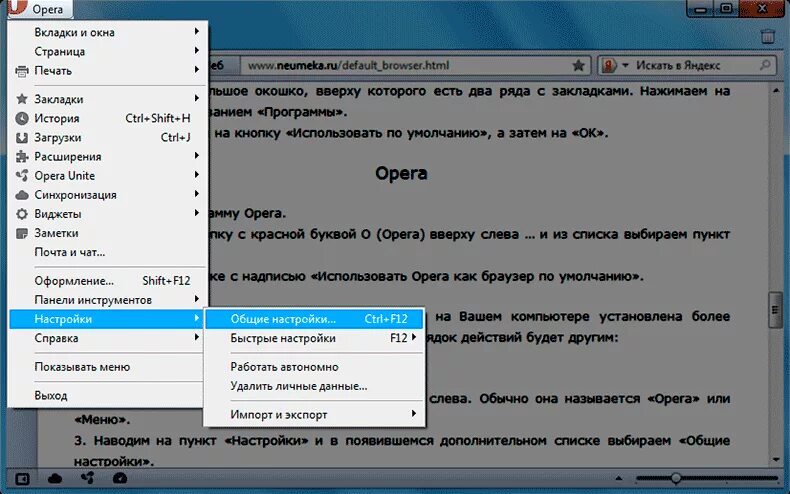Open the Закладки submenu
Image resolution: width=790 pixels, height=494 pixels.
pos(108,99)
